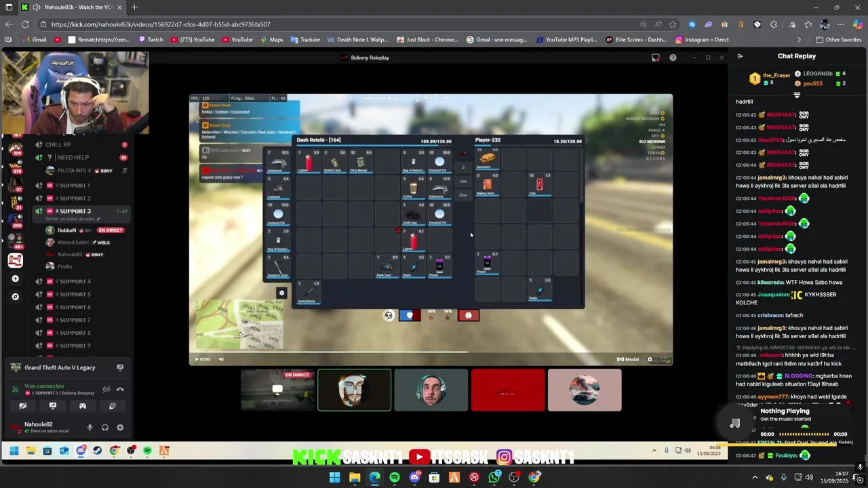Open the Twitch bookmark
Image resolution: width=868 pixels, height=488 pixels.
click(x=151, y=40)
